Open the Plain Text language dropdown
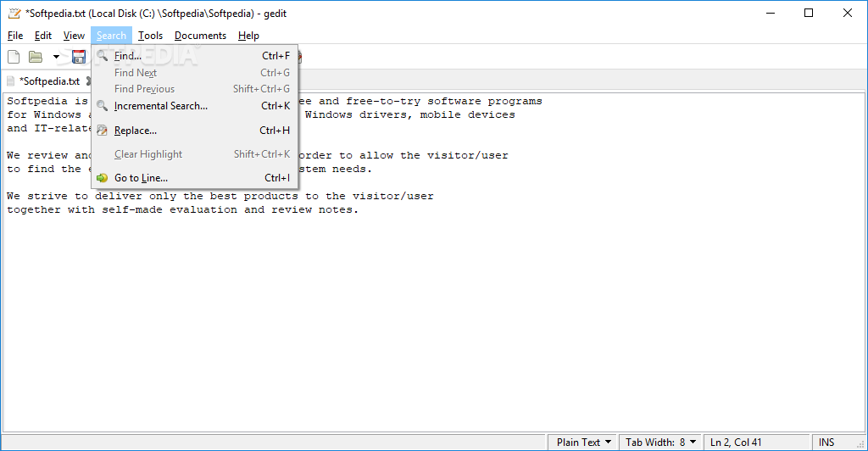Screen dimensions: 868x451 (583, 443)
